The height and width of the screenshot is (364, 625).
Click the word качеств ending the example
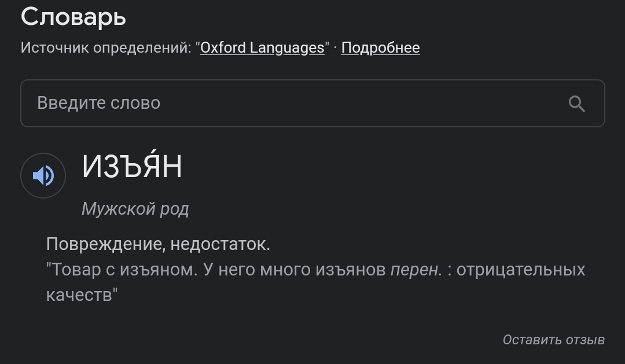[79, 296]
